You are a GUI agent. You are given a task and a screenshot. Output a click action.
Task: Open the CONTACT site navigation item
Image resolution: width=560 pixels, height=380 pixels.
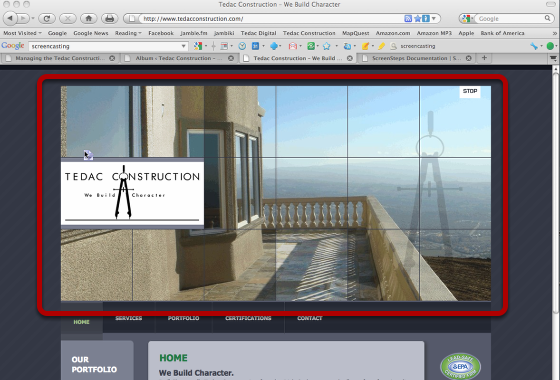click(310, 318)
